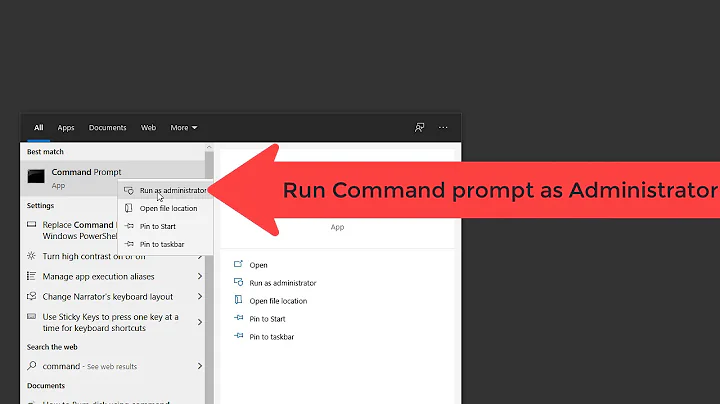This screenshot has height=404, width=720.
Task: Click the shield icon in the right pane actions
Action: coord(238,282)
